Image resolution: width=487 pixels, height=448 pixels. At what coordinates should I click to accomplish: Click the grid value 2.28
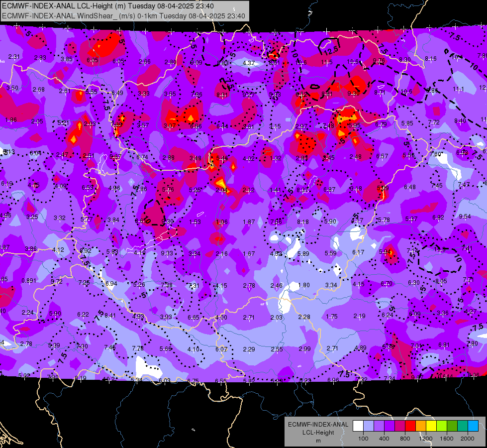(304, 317)
